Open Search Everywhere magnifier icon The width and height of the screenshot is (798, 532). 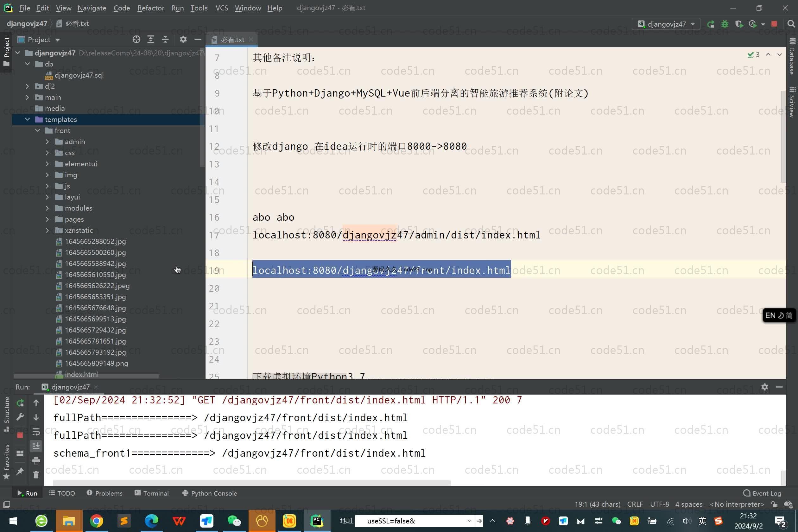[x=791, y=24]
